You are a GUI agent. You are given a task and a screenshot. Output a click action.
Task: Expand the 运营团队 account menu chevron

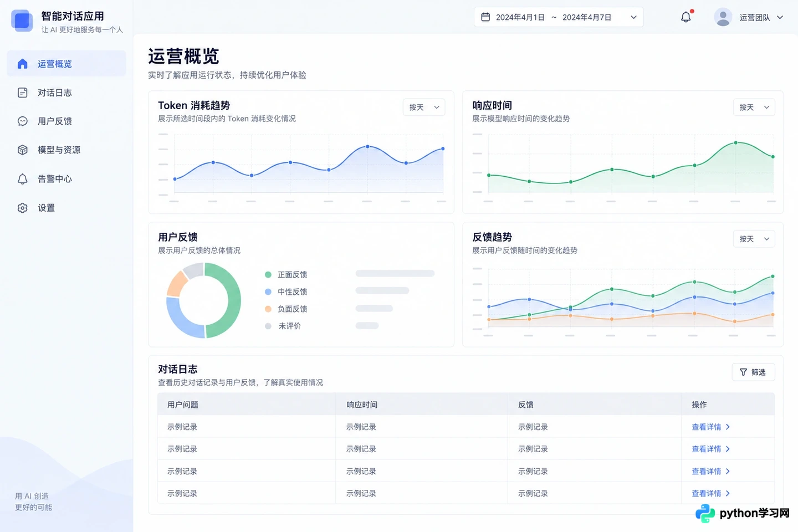click(780, 17)
